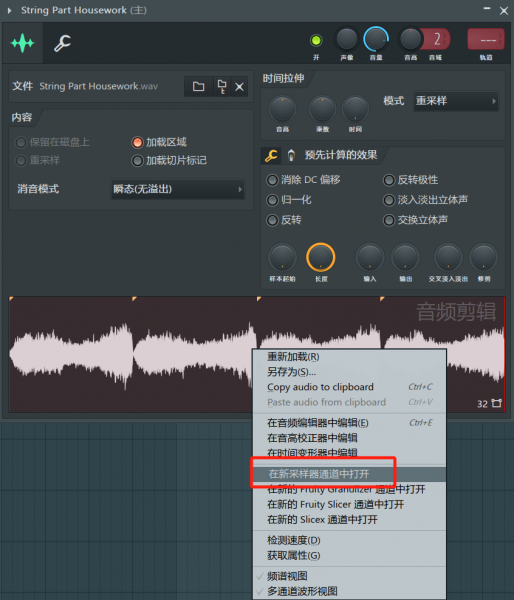Click the folder icon to browse sample file
This screenshot has width=514, height=600.
(x=198, y=86)
